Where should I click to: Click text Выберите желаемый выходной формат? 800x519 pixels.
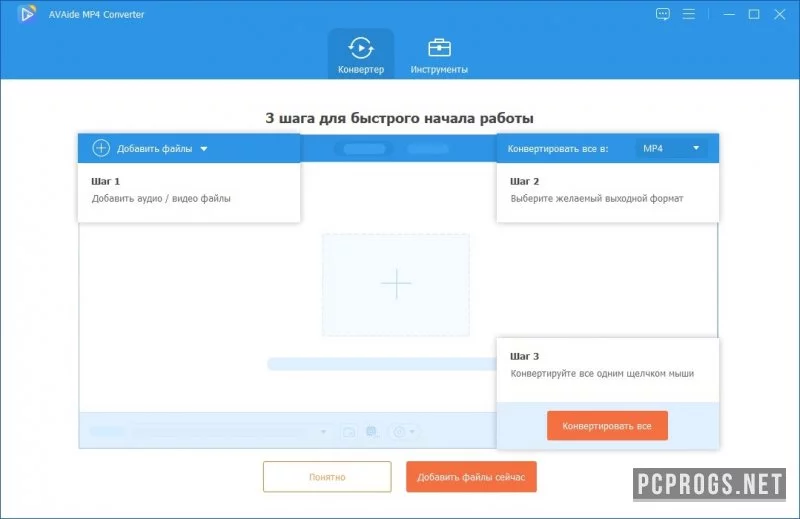[x=597, y=199]
